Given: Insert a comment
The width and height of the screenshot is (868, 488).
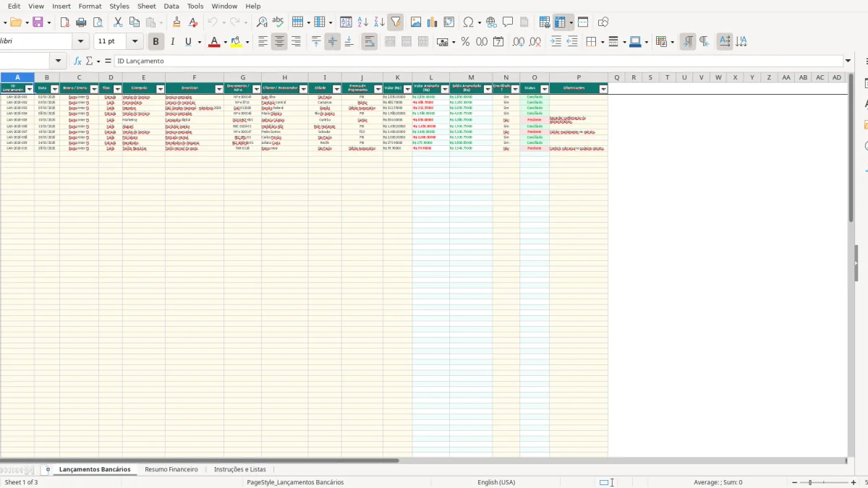Looking at the screenshot, I should (x=508, y=22).
